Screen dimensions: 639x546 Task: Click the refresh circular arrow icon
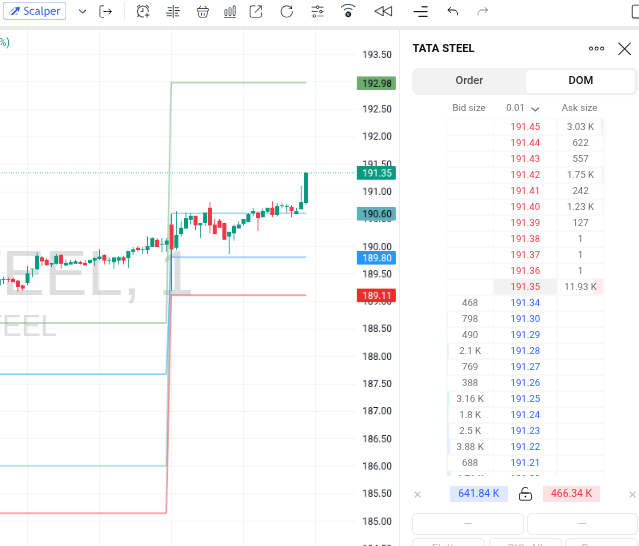[287, 11]
